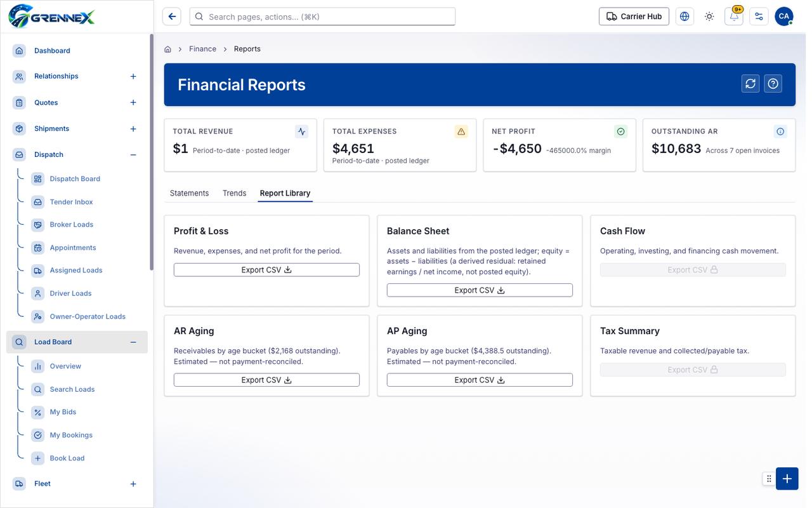Toggle the light/dark theme sun icon
The width and height of the screenshot is (812, 508).
pos(709,17)
